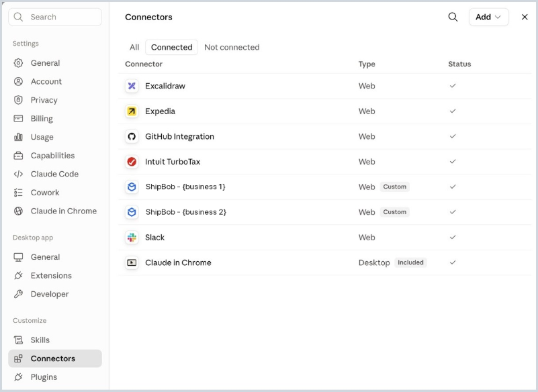Click the Expedia connector name
The image size is (538, 392).
pyautogui.click(x=160, y=111)
